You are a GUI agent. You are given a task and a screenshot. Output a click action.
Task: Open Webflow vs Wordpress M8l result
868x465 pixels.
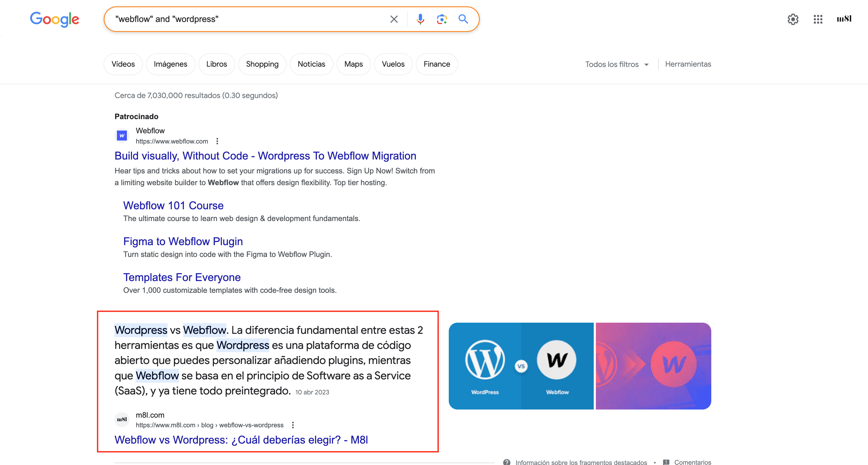pos(241,440)
